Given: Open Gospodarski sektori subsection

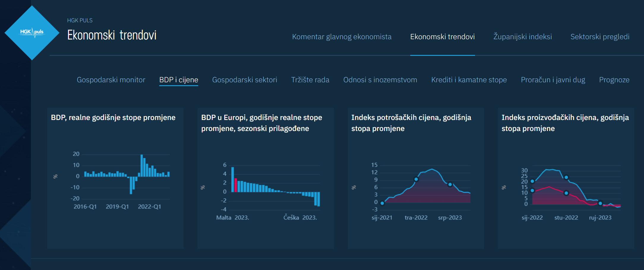Looking at the screenshot, I should coord(244,80).
